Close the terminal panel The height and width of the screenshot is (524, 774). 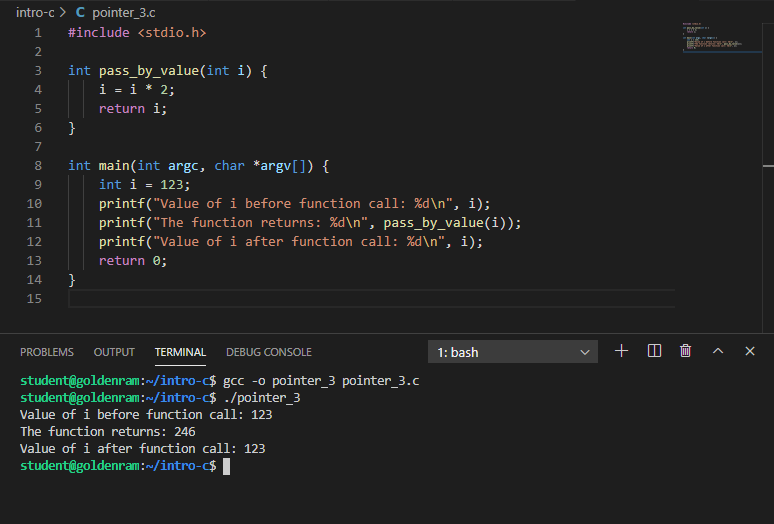click(x=750, y=351)
